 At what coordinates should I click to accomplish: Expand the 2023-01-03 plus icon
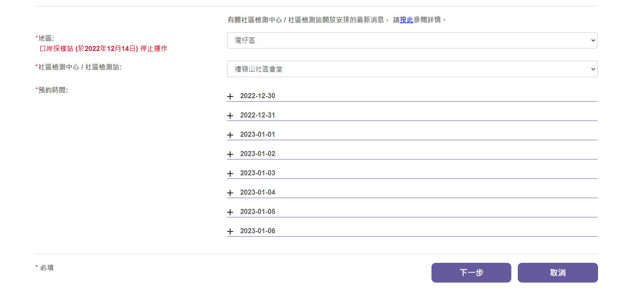230,174
